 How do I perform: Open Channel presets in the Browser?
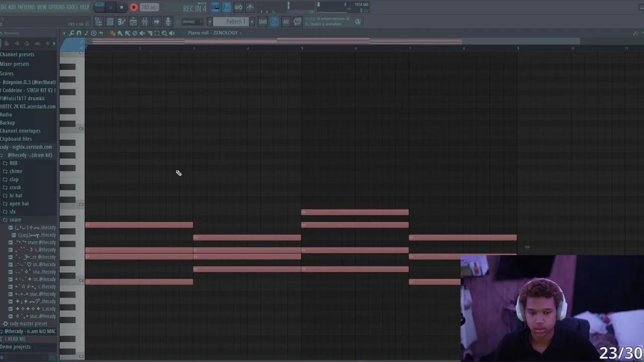[x=18, y=54]
